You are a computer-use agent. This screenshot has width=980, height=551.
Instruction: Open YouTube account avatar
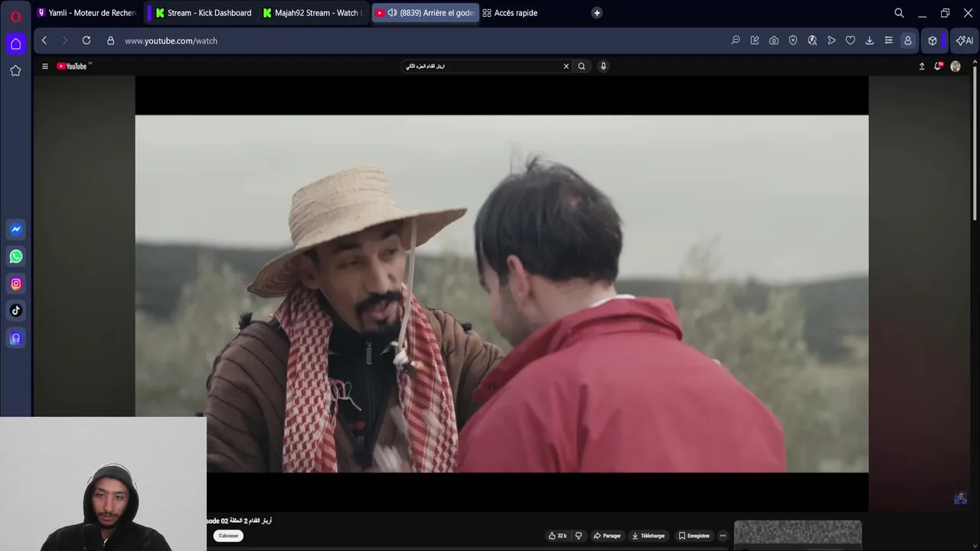point(955,67)
